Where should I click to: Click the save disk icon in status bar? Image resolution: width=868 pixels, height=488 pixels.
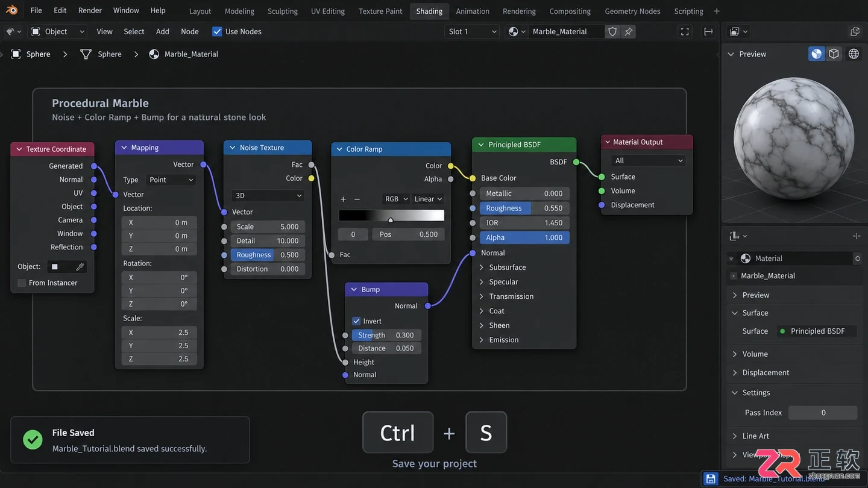711,479
